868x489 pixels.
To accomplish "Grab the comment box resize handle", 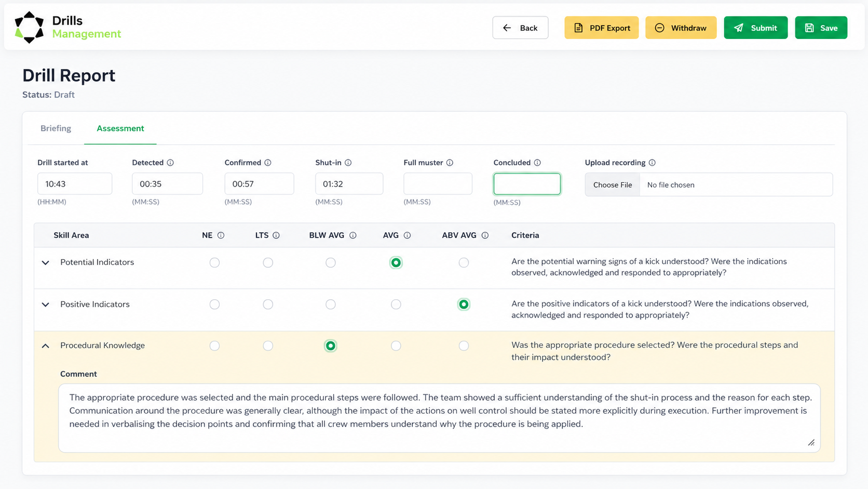I will tap(811, 443).
